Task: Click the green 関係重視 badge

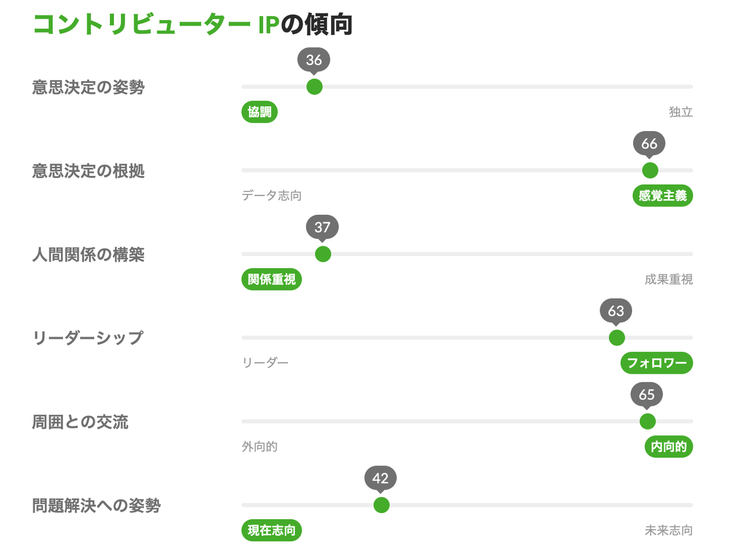Action: [x=271, y=279]
